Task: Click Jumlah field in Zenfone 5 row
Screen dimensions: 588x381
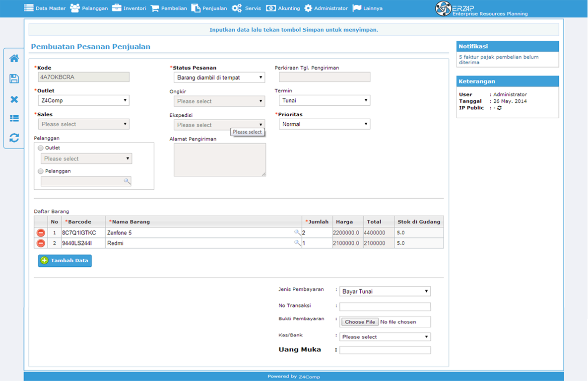Action: tap(317, 233)
